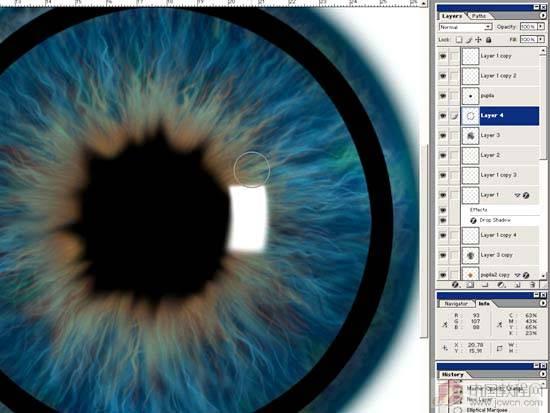Click the Create new layer icon

517,285
